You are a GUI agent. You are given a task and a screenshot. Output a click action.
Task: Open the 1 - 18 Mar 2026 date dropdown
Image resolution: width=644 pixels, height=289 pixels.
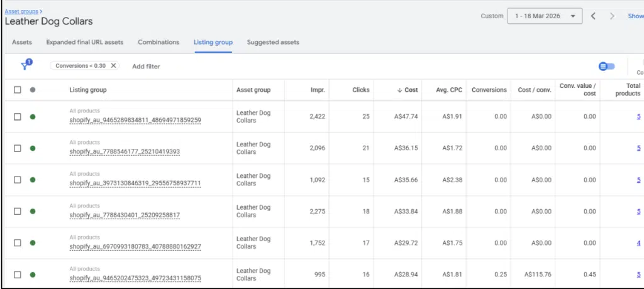(x=545, y=16)
